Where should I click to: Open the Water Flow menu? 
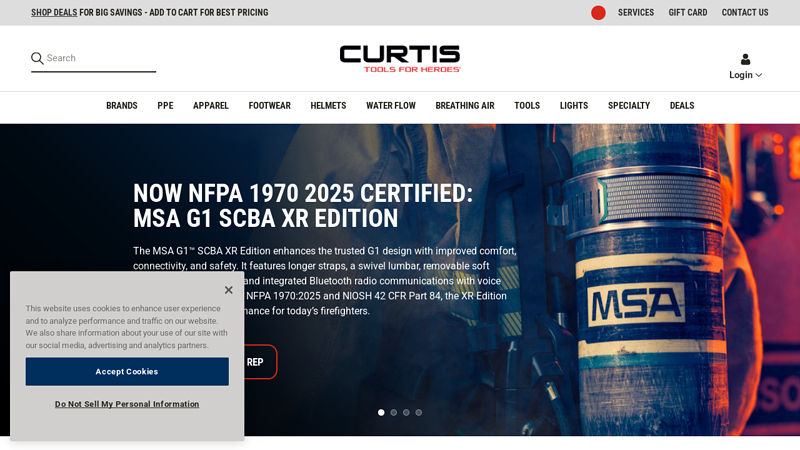[391, 106]
